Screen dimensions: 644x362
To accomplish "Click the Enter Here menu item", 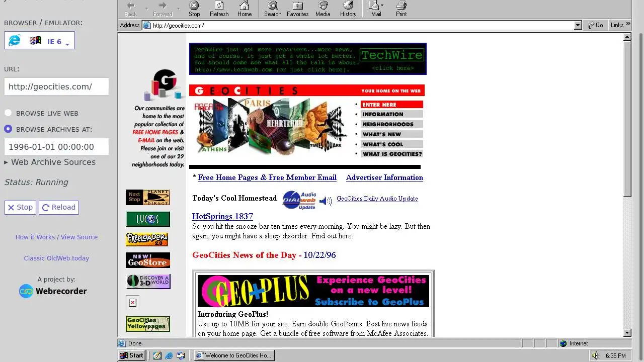I will click(x=391, y=105).
